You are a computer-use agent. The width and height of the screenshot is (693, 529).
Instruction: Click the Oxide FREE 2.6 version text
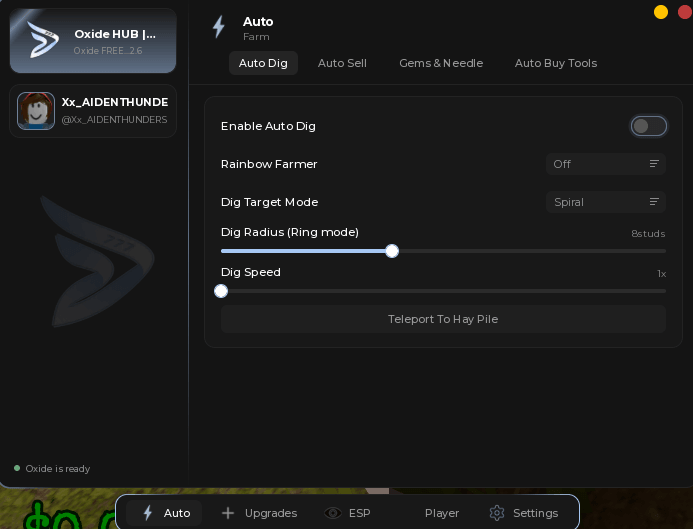[108, 51]
